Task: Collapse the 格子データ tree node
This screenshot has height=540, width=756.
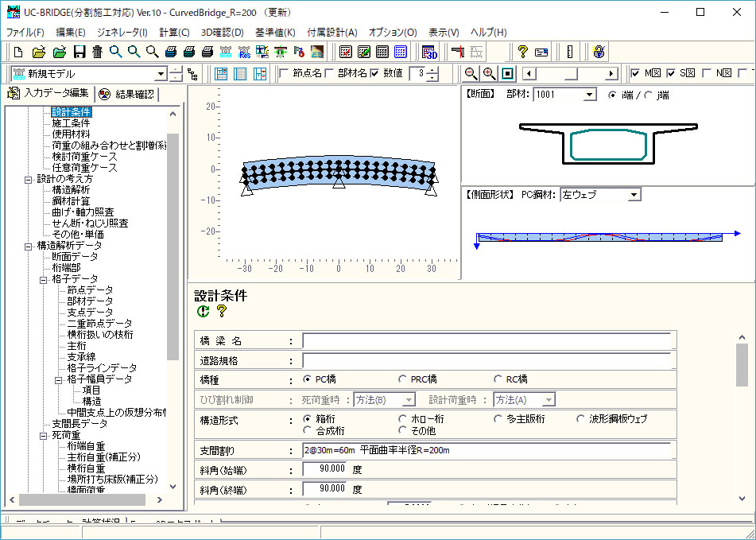Action: 44,280
